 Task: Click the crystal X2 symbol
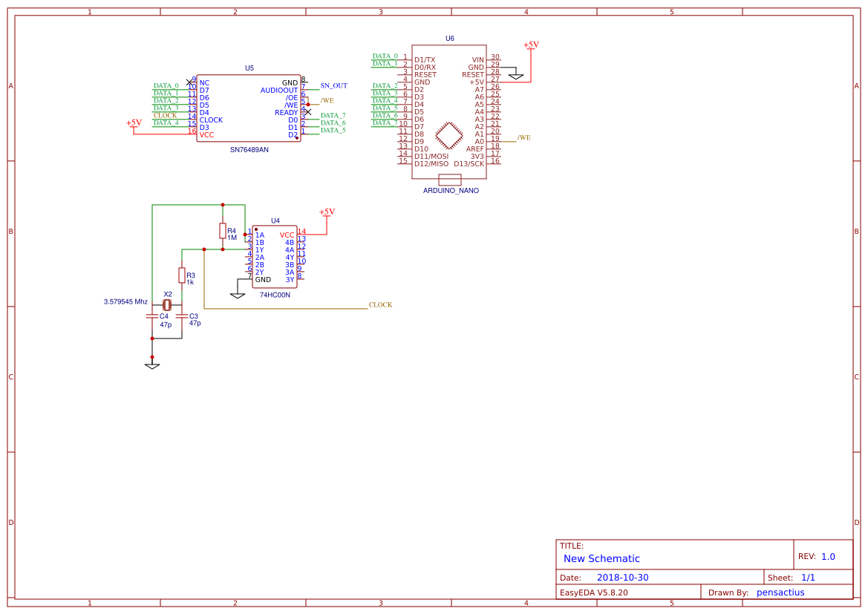(167, 305)
